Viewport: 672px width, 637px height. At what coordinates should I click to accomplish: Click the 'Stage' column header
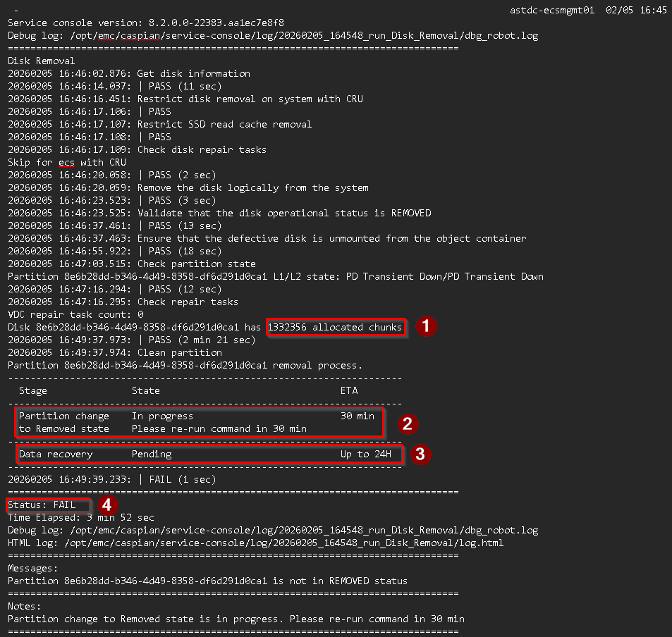(33, 390)
